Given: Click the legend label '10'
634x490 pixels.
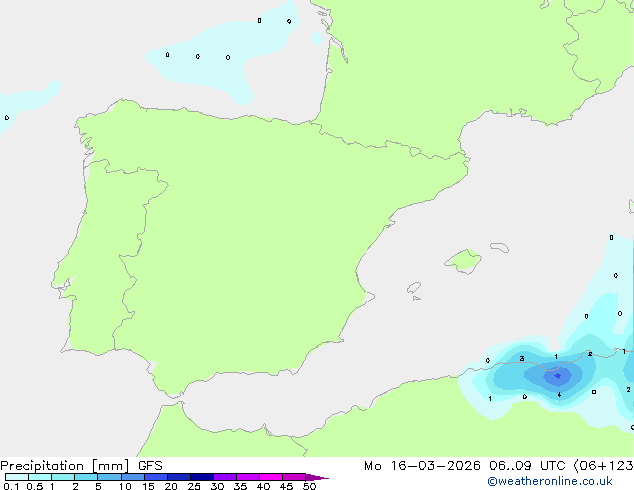Looking at the screenshot, I should pyautogui.click(x=125, y=486).
